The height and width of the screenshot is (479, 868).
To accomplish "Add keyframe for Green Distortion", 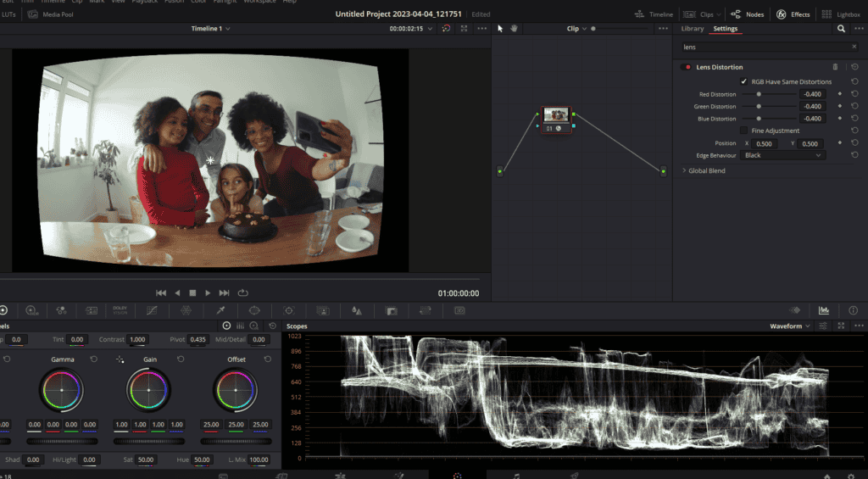I will click(x=840, y=106).
